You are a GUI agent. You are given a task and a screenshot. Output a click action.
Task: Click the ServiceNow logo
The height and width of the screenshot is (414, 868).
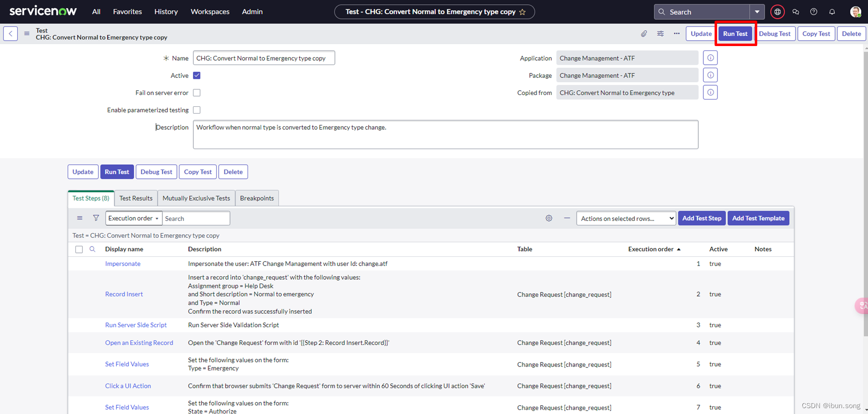(43, 11)
